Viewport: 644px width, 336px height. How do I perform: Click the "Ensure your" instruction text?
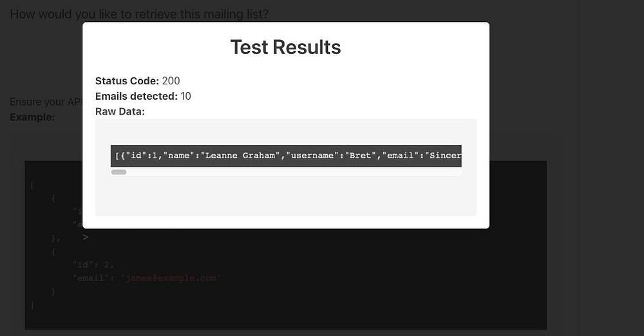click(37, 102)
